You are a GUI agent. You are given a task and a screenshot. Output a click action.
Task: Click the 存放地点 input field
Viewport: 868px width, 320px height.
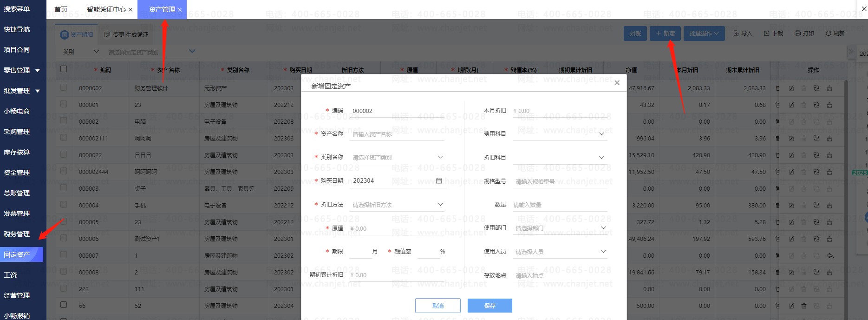coord(560,275)
